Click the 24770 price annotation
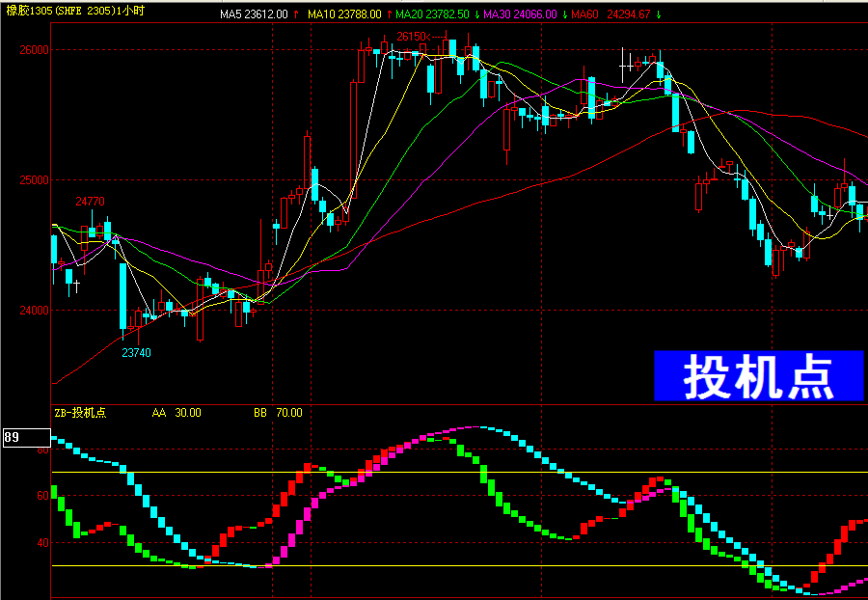The width and height of the screenshot is (868, 600). [x=90, y=202]
